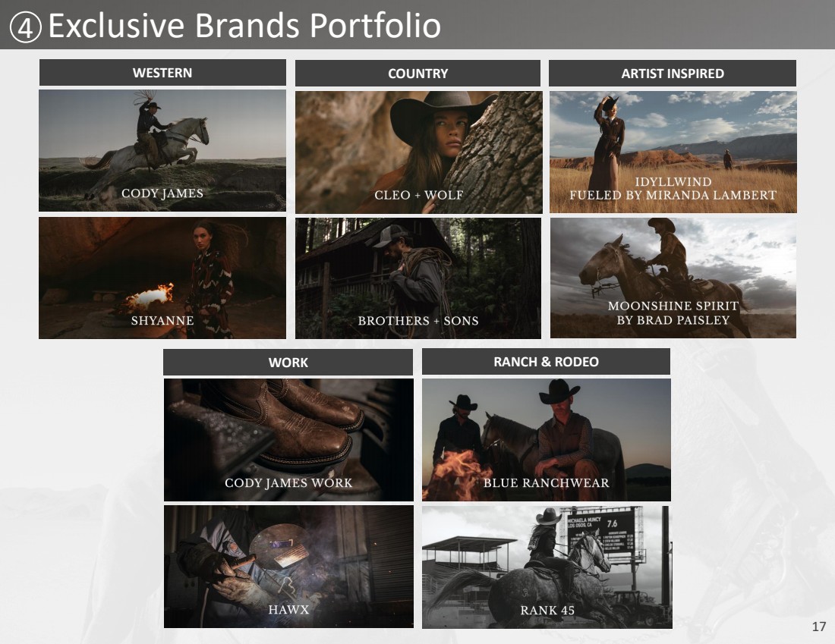Select the Exclusive Brands Portfolio title

tap(244, 26)
